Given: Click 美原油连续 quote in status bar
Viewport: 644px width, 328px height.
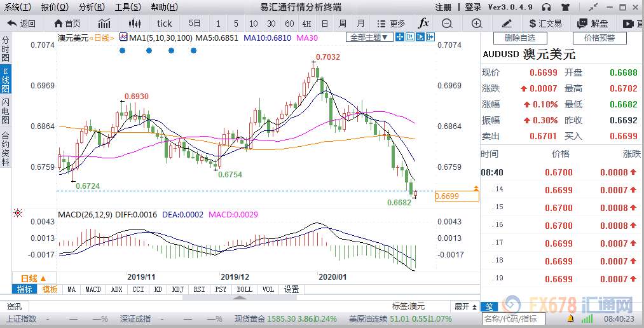Looking at the screenshot, I should coord(401,318).
